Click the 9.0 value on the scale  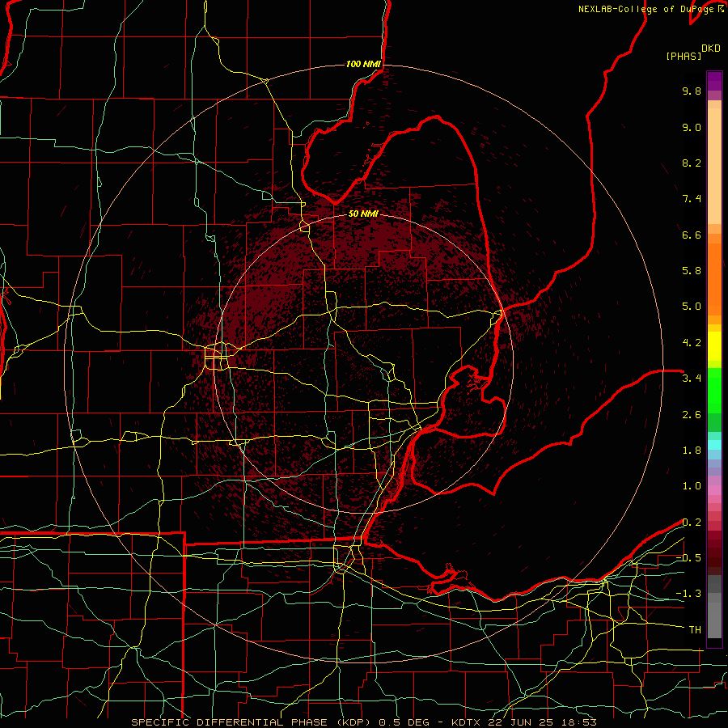coord(692,127)
